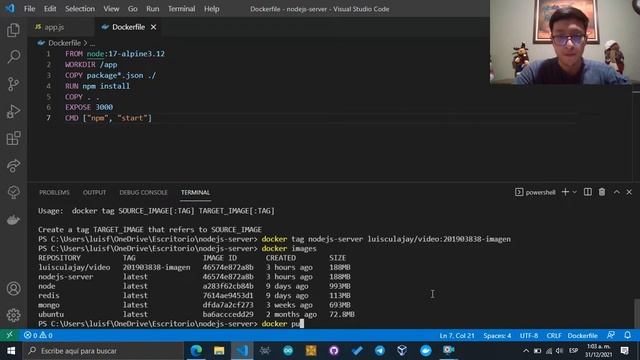This screenshot has width=640, height=360.
Task: Open Run and Debug view
Action: (13, 111)
